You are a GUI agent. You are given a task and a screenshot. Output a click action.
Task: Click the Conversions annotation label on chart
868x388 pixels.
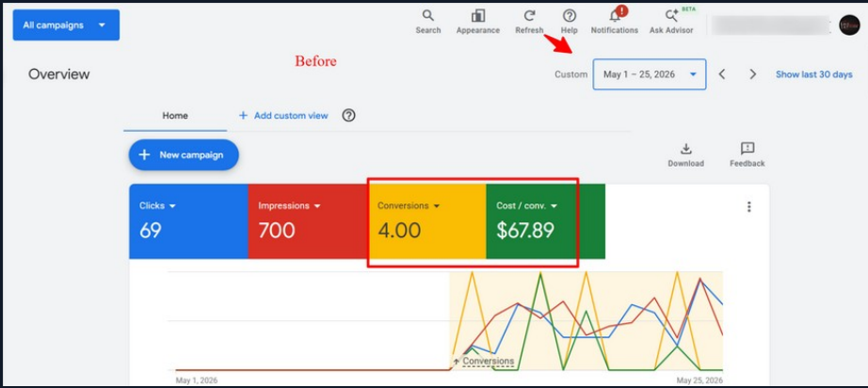tap(484, 362)
